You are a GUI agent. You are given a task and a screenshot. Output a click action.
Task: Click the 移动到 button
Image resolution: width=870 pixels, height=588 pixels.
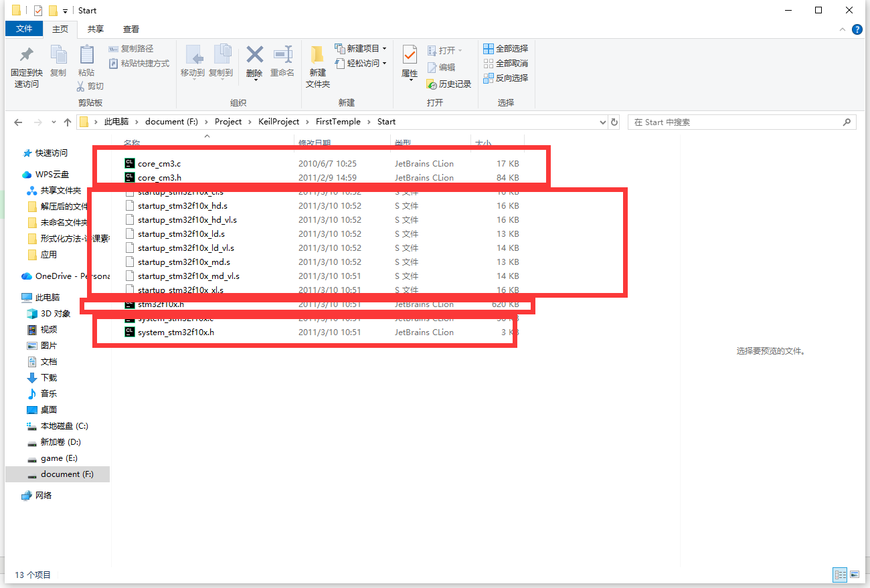[193, 62]
